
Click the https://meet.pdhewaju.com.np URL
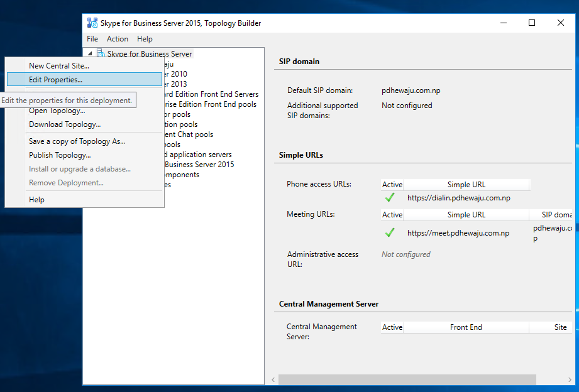(458, 233)
